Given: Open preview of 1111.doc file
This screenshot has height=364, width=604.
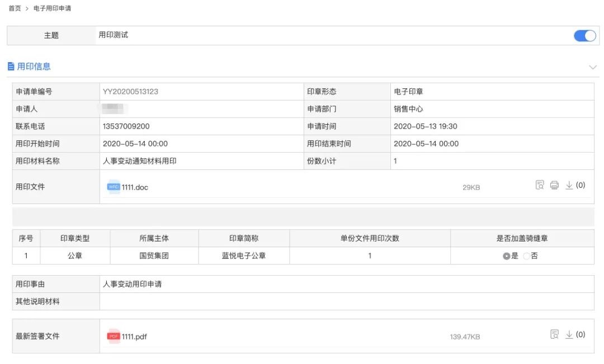Looking at the screenshot, I should pos(539,185).
